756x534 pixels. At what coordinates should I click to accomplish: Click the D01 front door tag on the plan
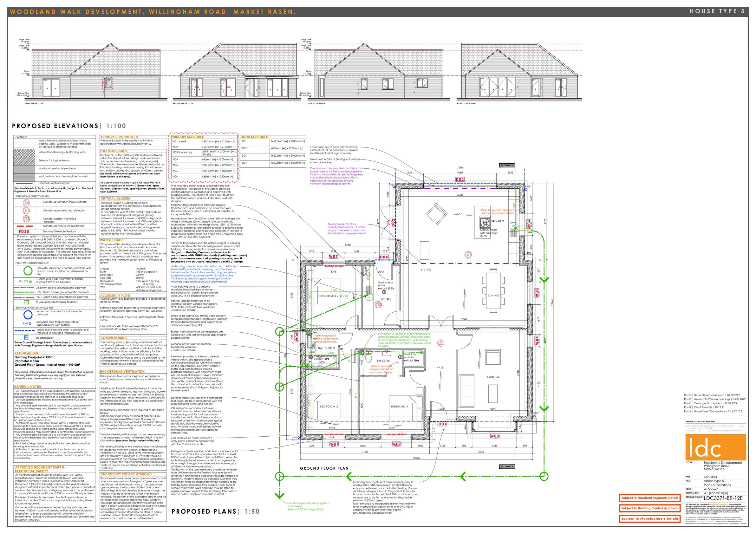442,424
